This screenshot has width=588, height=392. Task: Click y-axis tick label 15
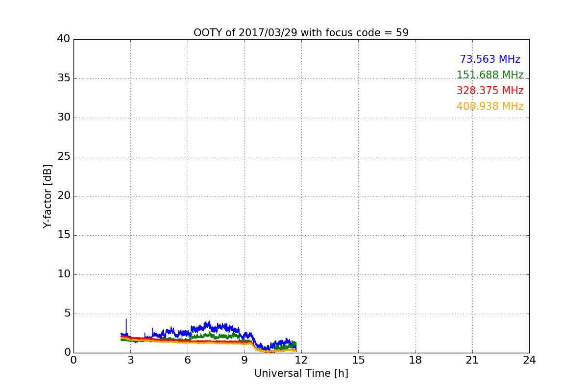(64, 235)
